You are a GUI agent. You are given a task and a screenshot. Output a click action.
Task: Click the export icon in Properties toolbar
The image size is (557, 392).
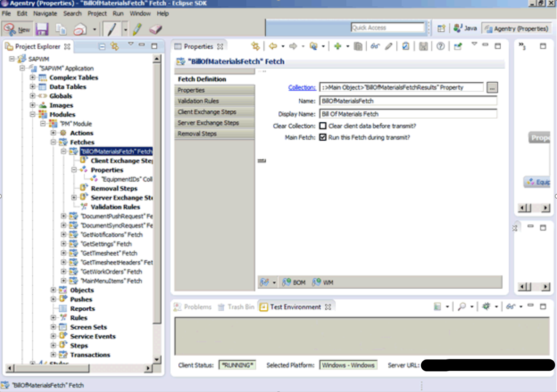click(457, 46)
